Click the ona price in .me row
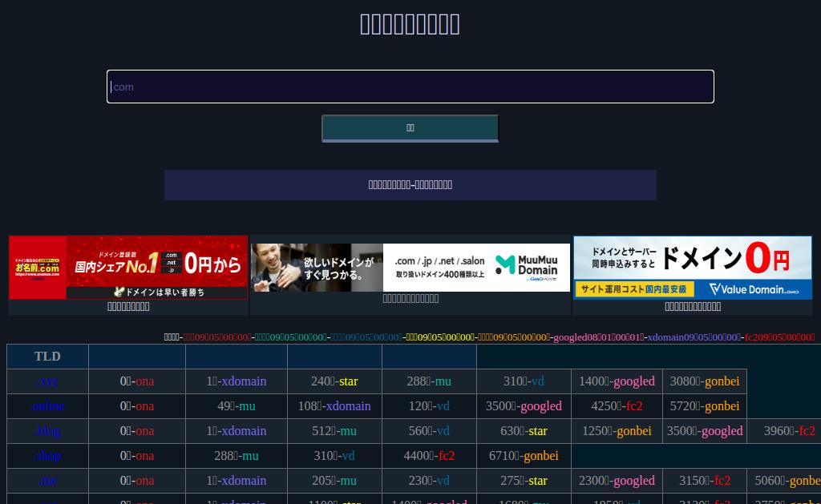This screenshot has width=821, height=504. point(137,481)
